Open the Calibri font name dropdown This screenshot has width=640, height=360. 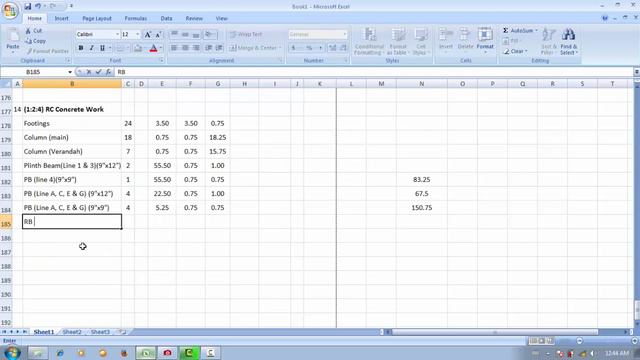pos(117,35)
